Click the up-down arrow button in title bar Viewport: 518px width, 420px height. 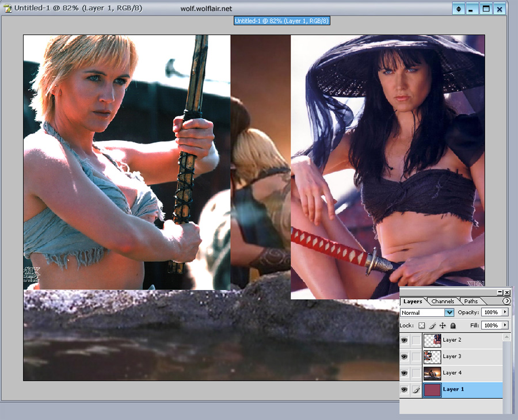[x=458, y=9]
